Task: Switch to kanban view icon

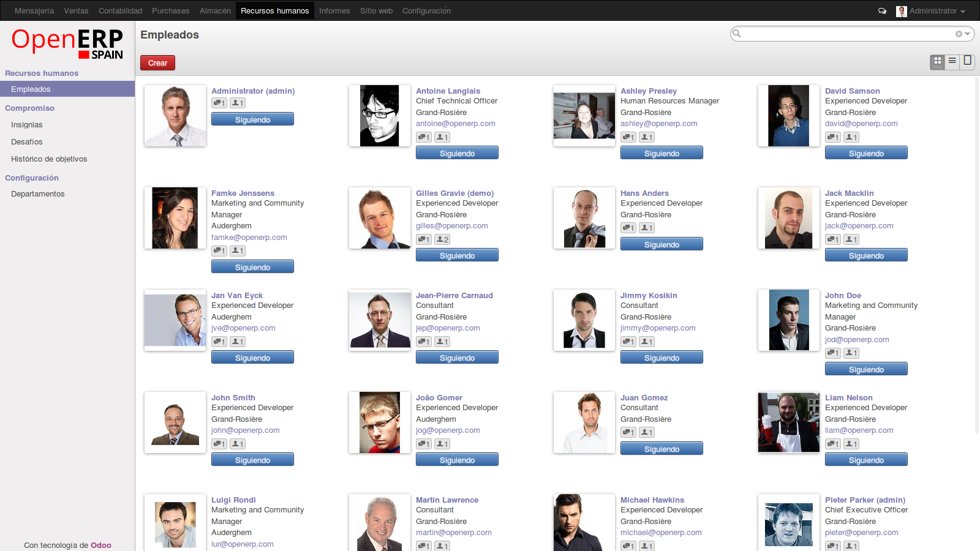Action: pyautogui.click(x=937, y=61)
